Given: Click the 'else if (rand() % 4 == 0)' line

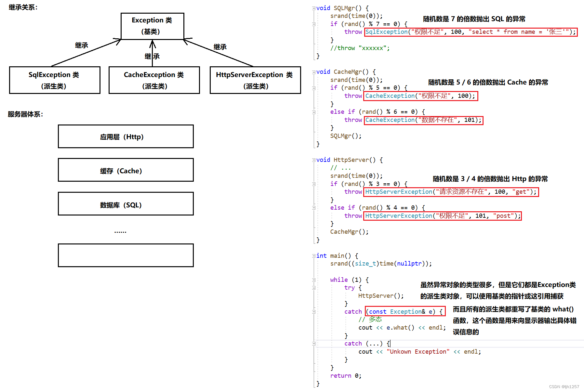Looking at the screenshot, I should click(x=378, y=208).
